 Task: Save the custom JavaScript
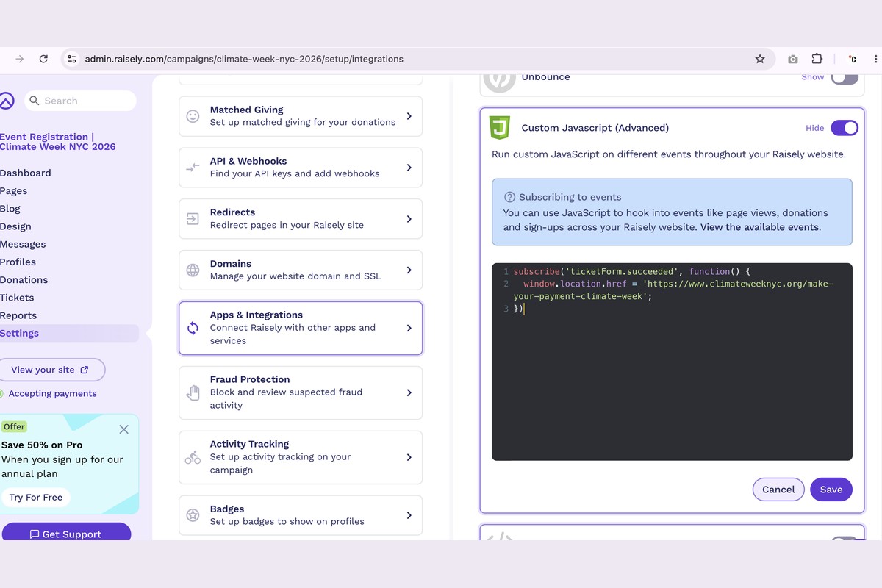831,490
